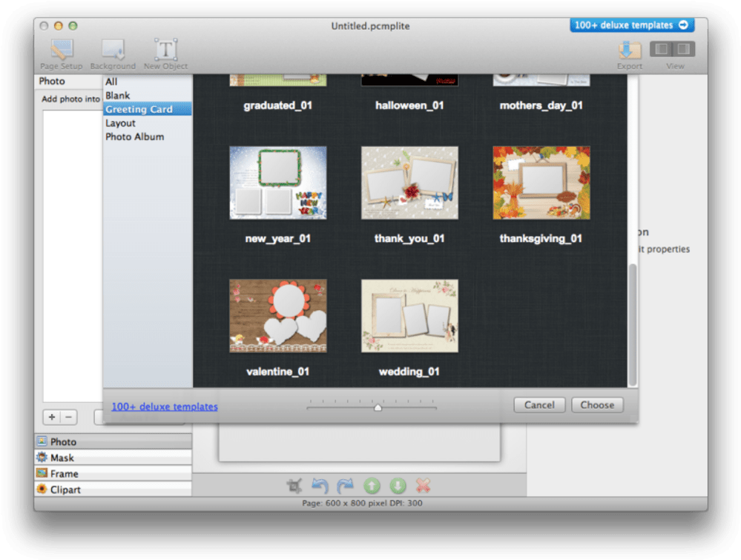The image size is (741, 560).
Task: Click the plus button to add a photo
Action: click(x=51, y=417)
